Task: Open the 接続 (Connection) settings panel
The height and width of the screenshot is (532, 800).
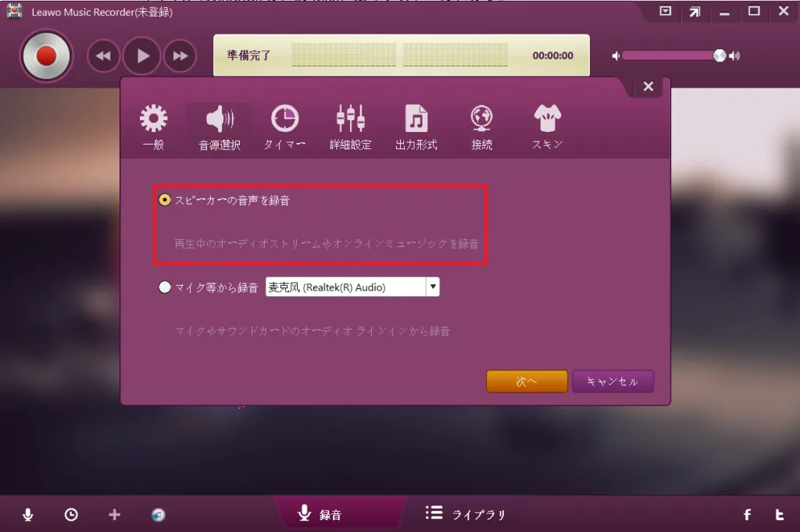Action: (481, 125)
